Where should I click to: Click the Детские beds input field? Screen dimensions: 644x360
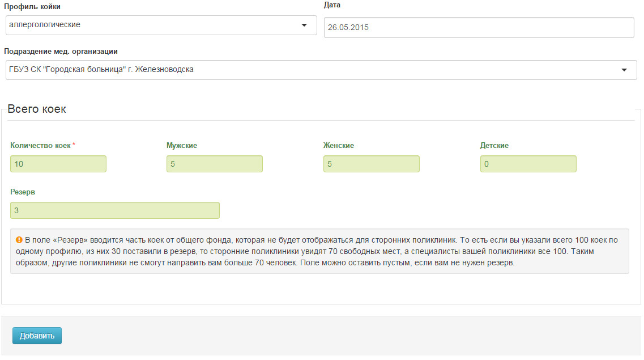coord(528,164)
